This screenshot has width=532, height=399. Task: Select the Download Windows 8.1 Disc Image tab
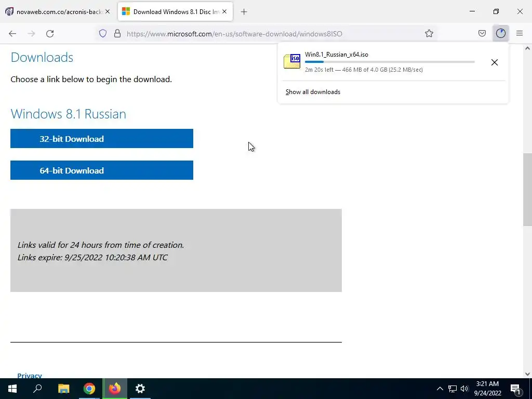(175, 11)
